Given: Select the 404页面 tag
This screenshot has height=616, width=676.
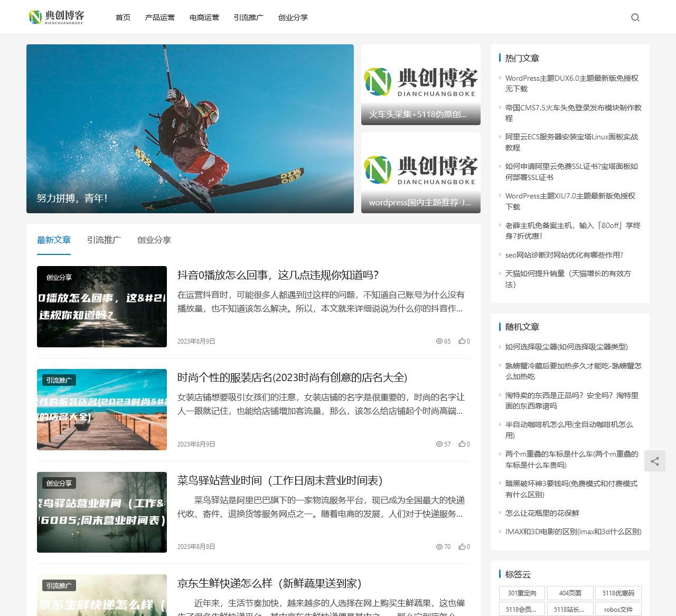Looking at the screenshot, I should tap(570, 593).
